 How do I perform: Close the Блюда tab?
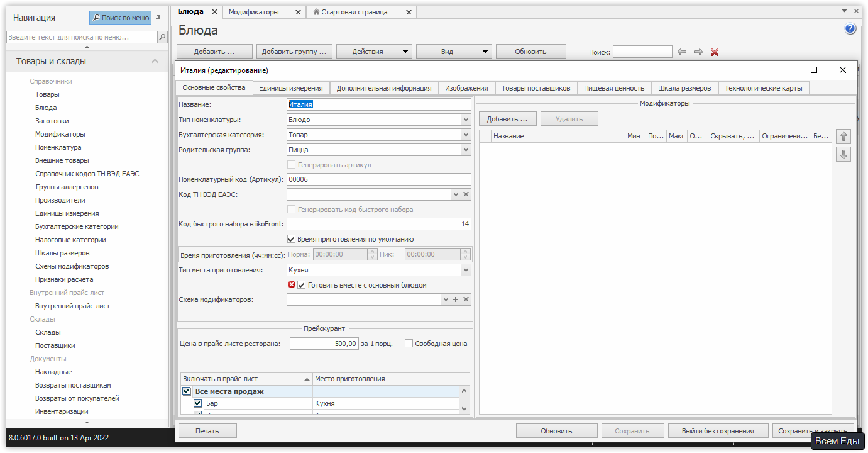[214, 12]
